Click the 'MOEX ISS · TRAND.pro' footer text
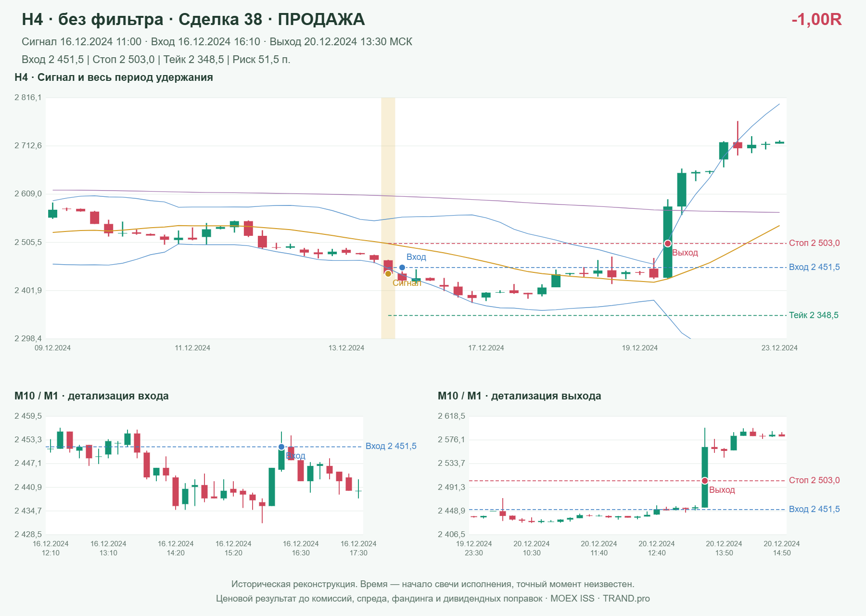This screenshot has height=616, width=866. [x=600, y=599]
